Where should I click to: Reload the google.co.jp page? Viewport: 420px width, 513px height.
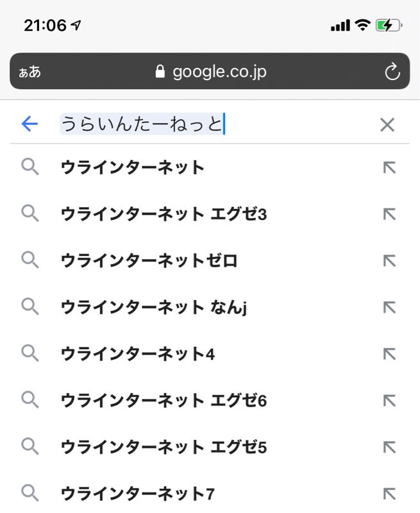(392, 71)
